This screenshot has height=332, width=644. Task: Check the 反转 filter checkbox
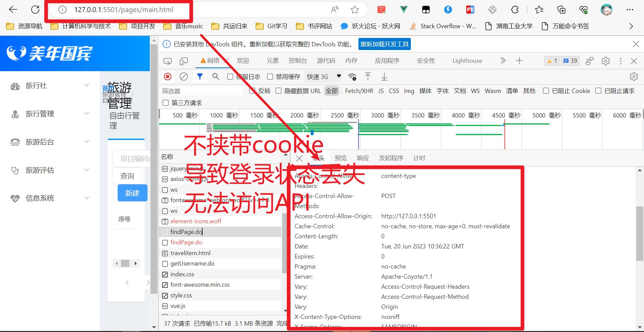[x=252, y=91]
